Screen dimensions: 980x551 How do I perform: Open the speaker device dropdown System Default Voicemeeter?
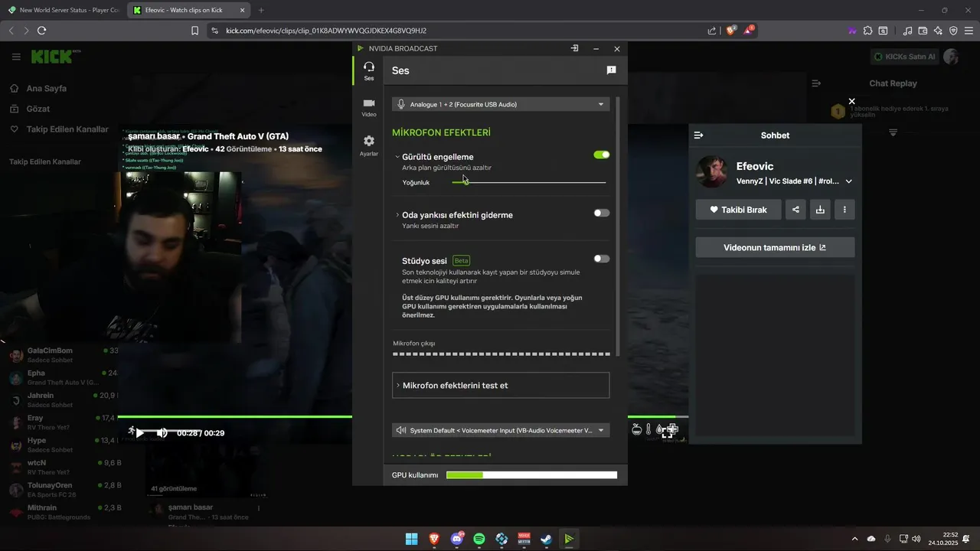pos(501,430)
